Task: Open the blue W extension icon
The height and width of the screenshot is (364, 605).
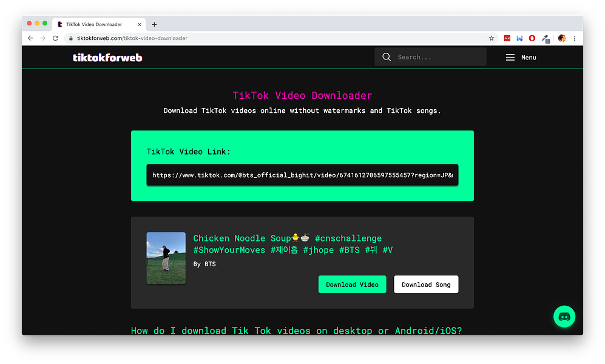Action: click(519, 38)
